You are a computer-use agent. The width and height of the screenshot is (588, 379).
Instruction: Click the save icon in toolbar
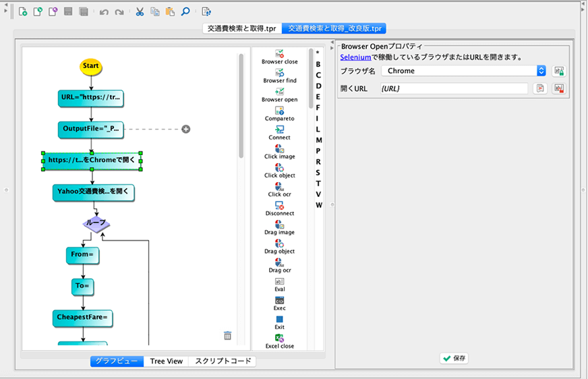pos(68,11)
